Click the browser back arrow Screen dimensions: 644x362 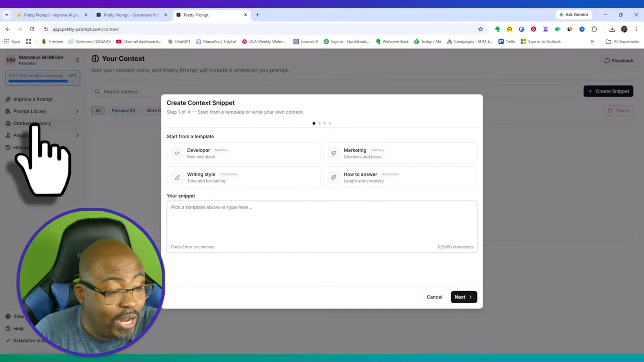pos(8,29)
